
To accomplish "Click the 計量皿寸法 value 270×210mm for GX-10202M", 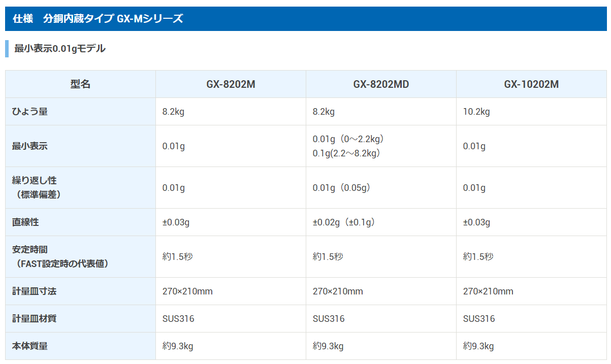I will tap(488, 291).
